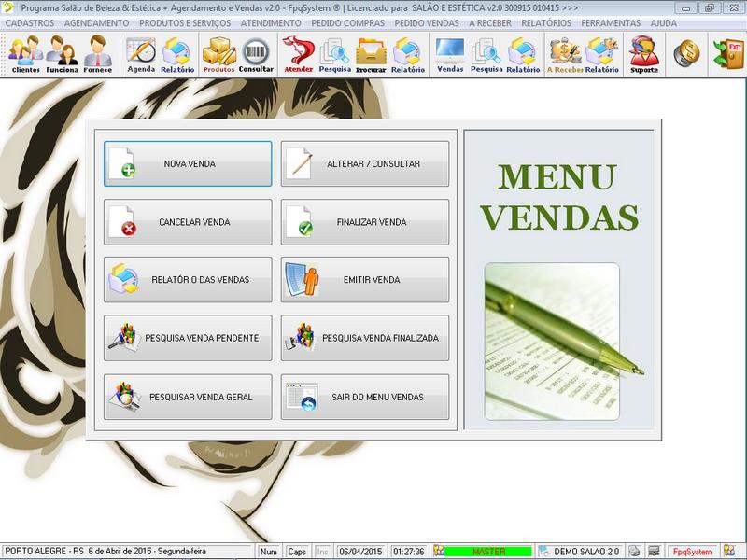Open the AJUDA menu
Viewport: 747px width, 560px height.
pos(663,22)
